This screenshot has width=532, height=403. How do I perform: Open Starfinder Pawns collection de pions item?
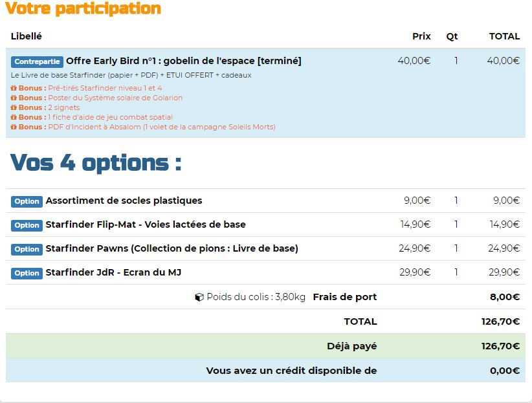pos(172,248)
